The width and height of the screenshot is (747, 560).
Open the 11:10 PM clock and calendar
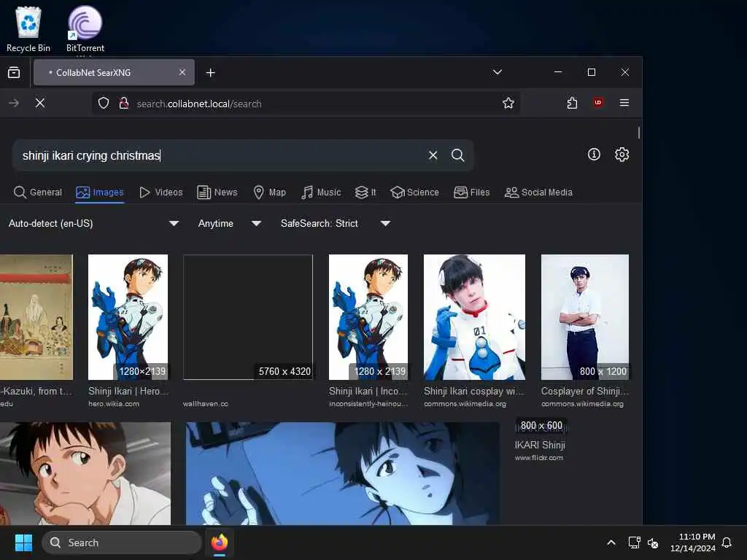click(693, 542)
